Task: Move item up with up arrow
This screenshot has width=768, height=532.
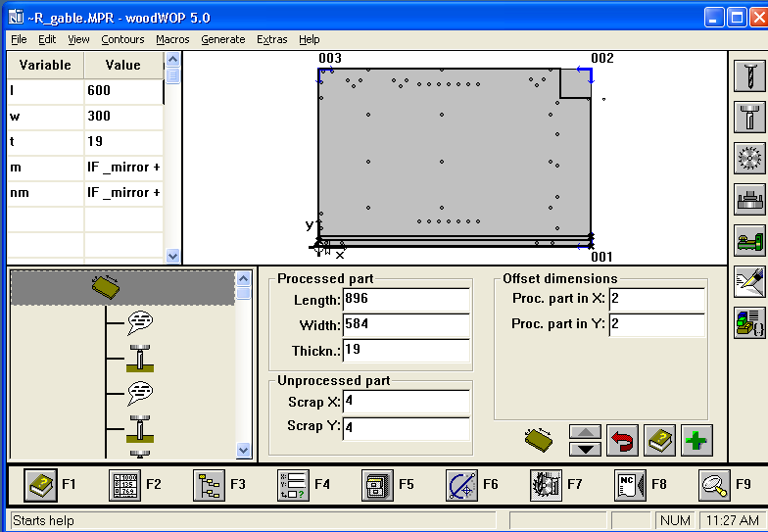Action: click(585, 432)
